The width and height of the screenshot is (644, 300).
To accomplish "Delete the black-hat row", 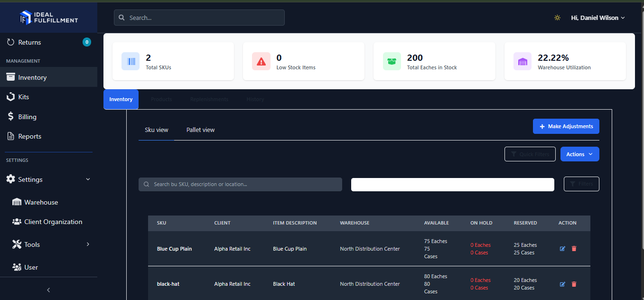I will [574, 284].
